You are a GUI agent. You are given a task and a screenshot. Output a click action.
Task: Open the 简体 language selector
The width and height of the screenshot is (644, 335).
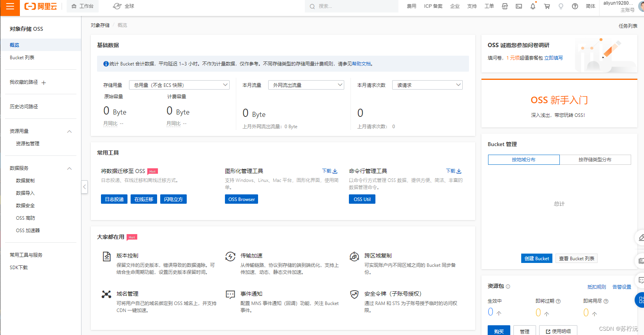pos(591,6)
